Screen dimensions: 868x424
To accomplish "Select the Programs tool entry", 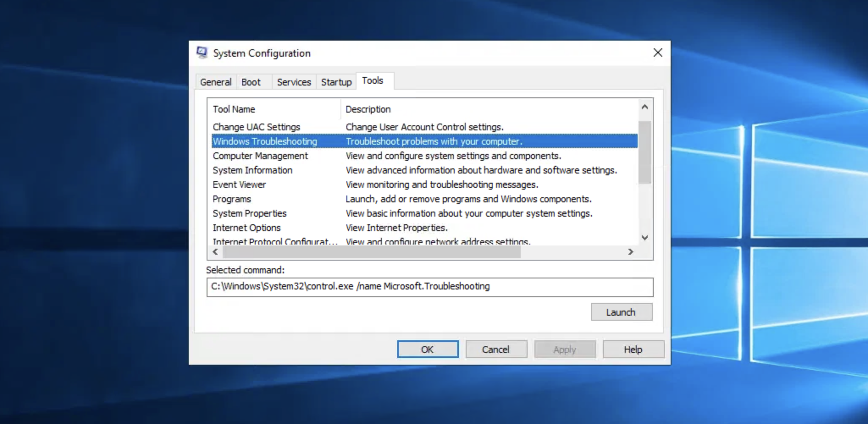I will (x=232, y=199).
